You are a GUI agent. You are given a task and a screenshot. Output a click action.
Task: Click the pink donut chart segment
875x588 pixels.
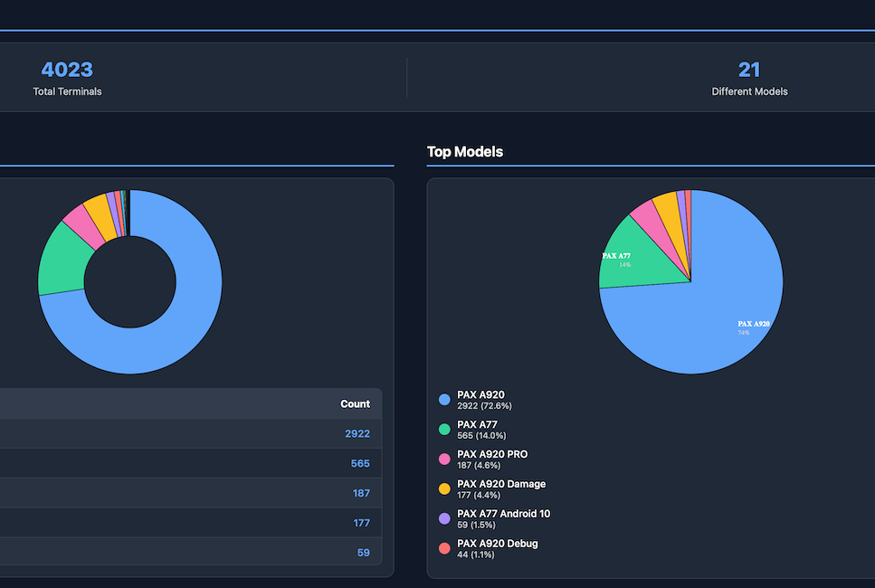click(x=84, y=226)
